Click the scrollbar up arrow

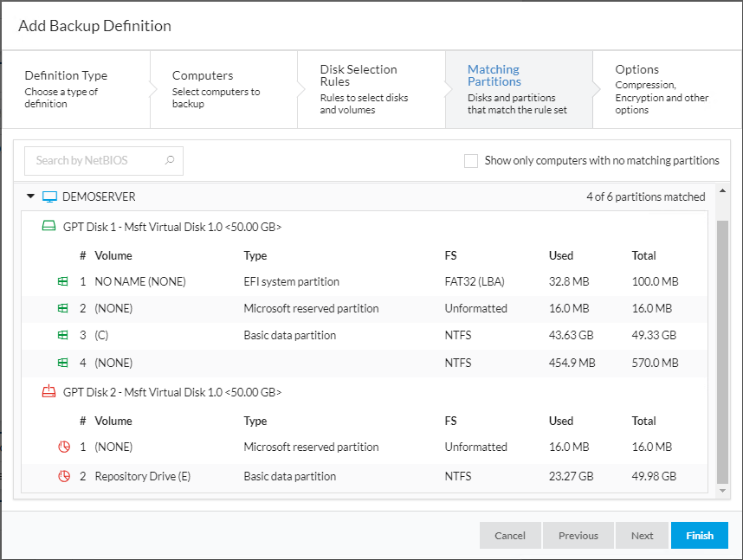tap(723, 190)
